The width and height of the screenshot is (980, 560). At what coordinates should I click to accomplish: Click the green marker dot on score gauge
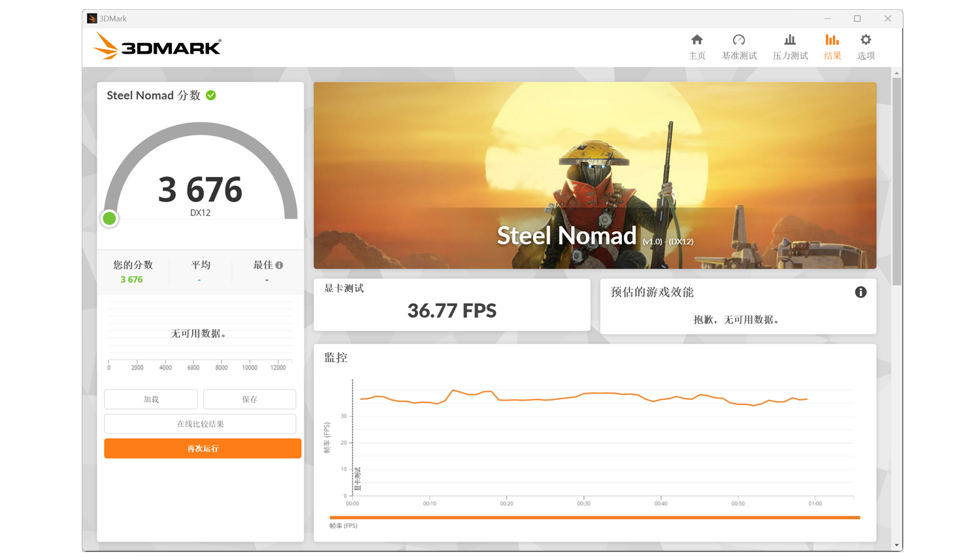point(109,218)
